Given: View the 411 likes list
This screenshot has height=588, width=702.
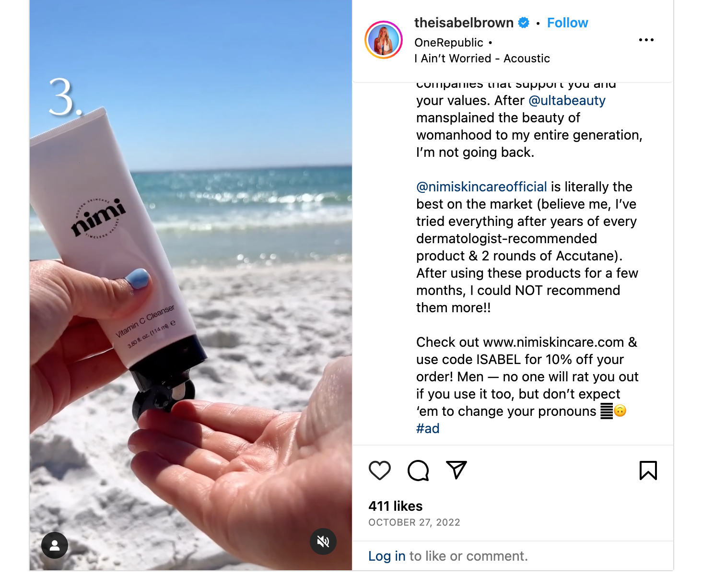Looking at the screenshot, I should click(396, 506).
